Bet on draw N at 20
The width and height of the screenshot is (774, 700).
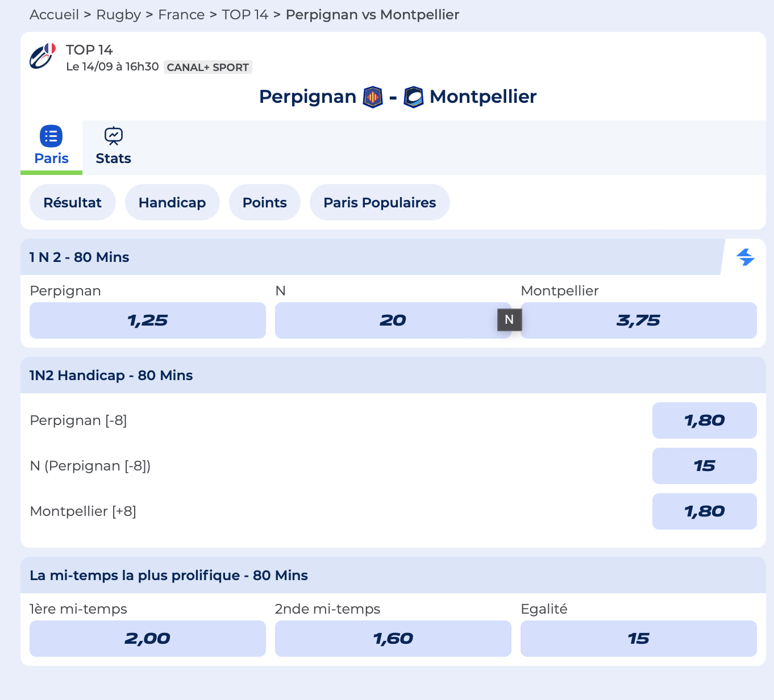pos(393,320)
